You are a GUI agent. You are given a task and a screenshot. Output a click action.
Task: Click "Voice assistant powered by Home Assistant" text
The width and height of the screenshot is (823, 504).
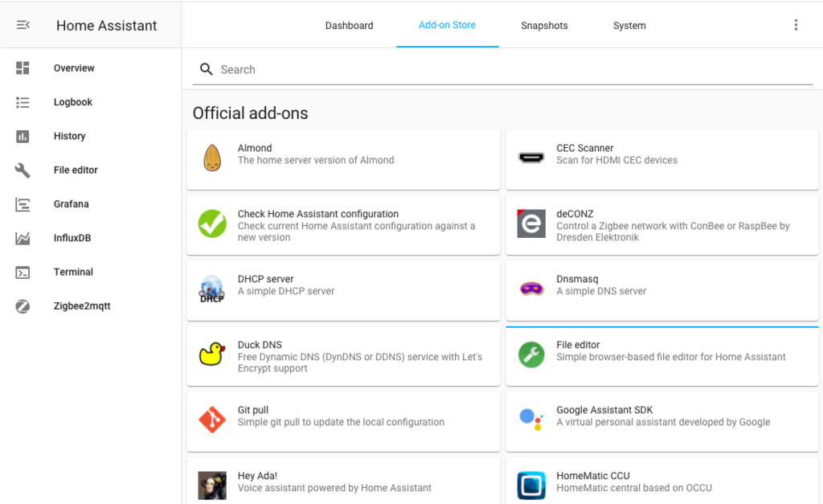point(334,488)
